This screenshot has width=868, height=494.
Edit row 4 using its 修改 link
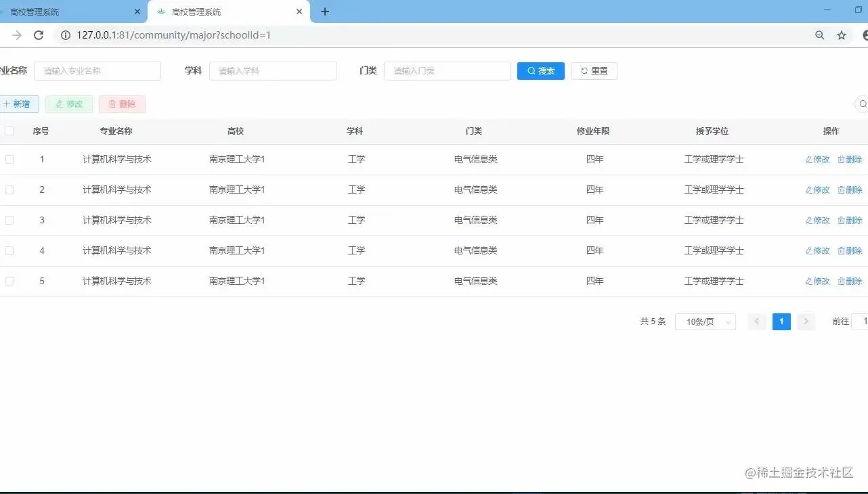(818, 251)
